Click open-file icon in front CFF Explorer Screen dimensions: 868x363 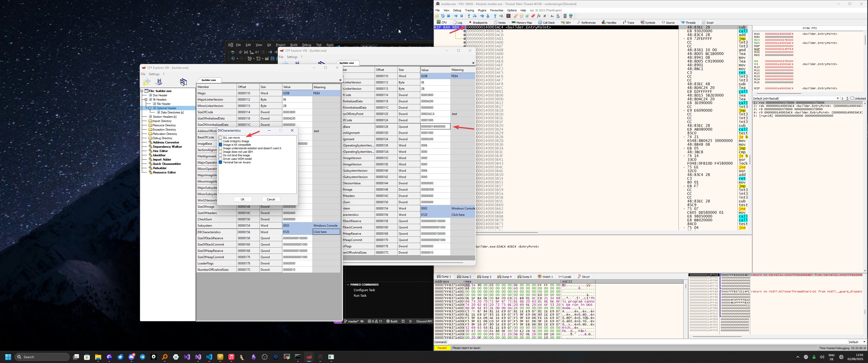coord(147,82)
